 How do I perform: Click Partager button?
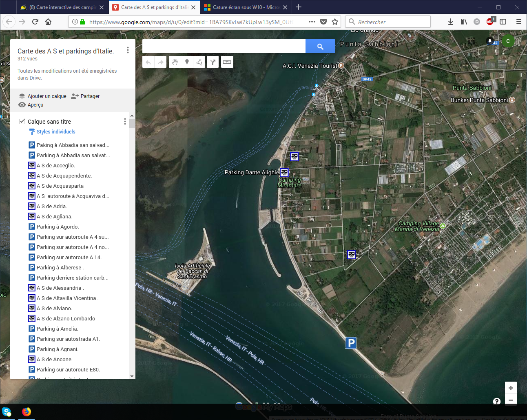click(x=85, y=96)
